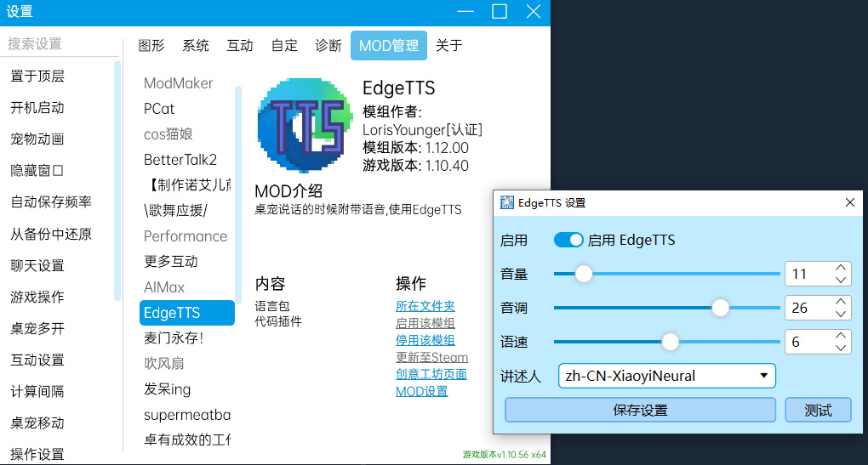Viewport: 868px width, 465px height.
Task: Increase 语速 value with up arrow
Action: click(x=840, y=336)
